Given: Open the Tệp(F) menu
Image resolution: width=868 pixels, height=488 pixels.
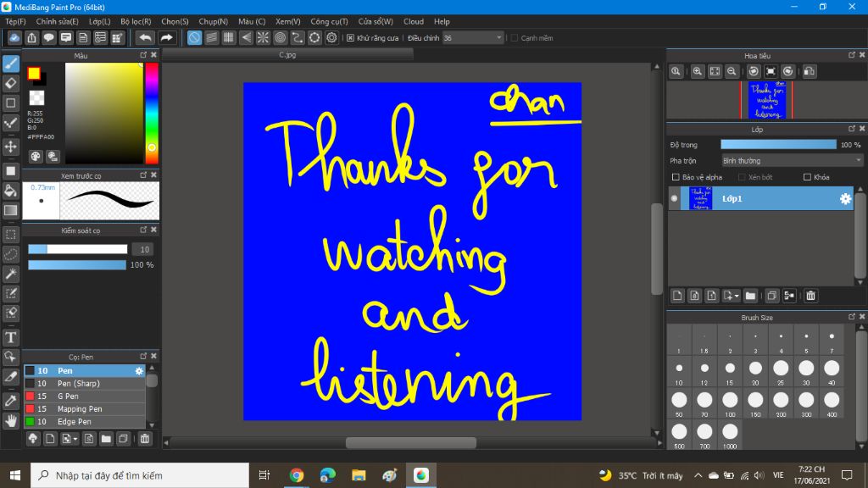Looking at the screenshot, I should click(15, 21).
